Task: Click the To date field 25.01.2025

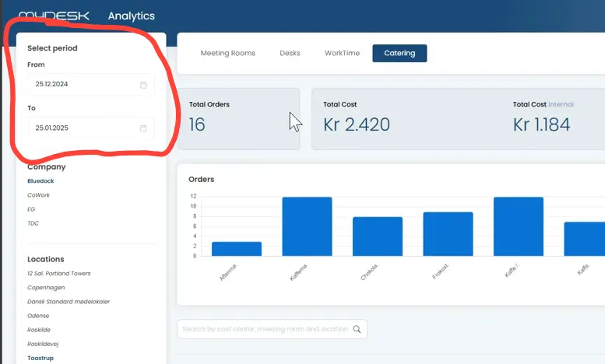Action: pos(91,128)
